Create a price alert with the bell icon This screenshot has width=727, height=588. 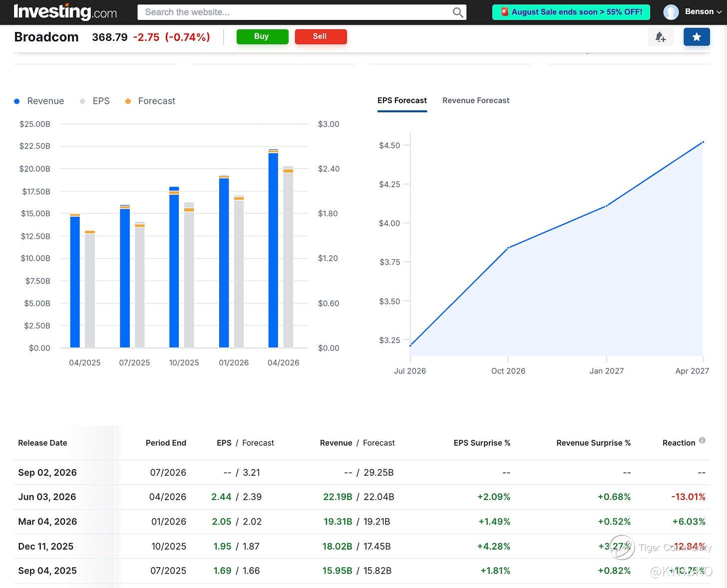click(x=660, y=36)
